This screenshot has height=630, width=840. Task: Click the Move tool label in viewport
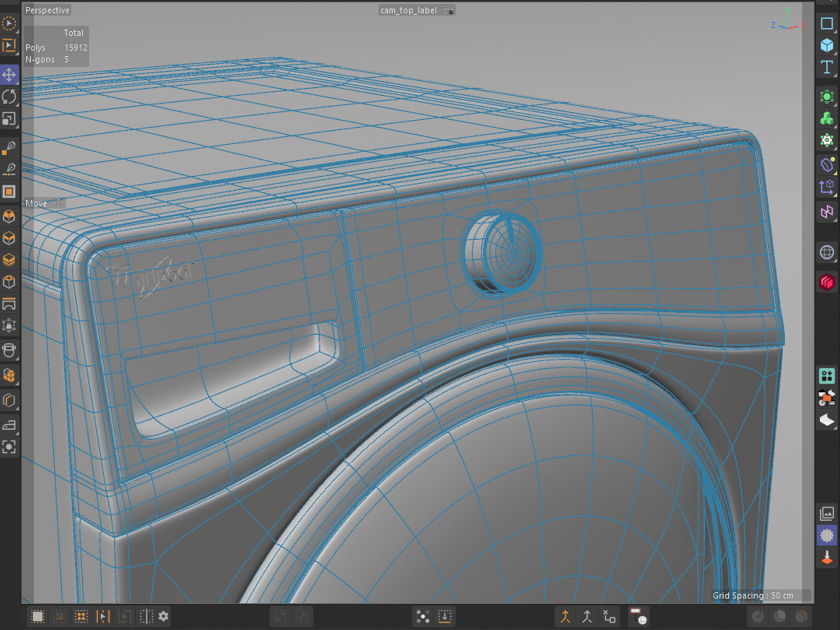(x=36, y=203)
